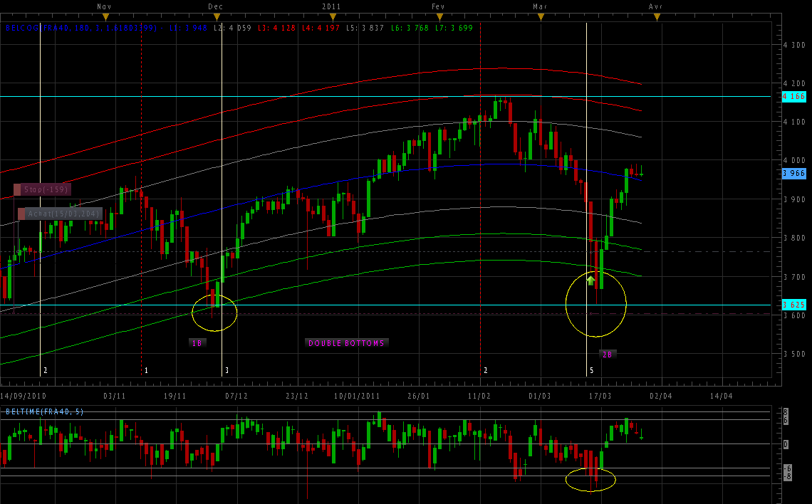This screenshot has height=504, width=812.
Task: Click the 1B annotation label
Action: 197,343
